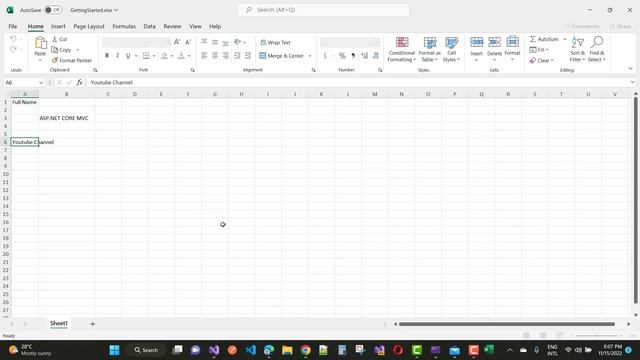Open the number format combo box
Screen dimensions: 640x360
tap(350, 42)
